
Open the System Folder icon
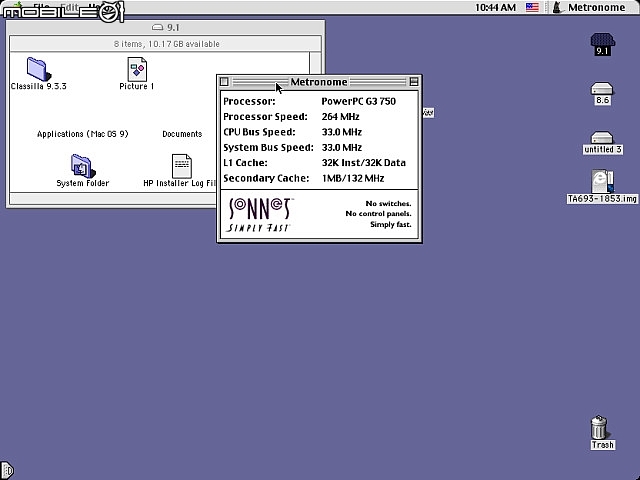click(x=83, y=166)
